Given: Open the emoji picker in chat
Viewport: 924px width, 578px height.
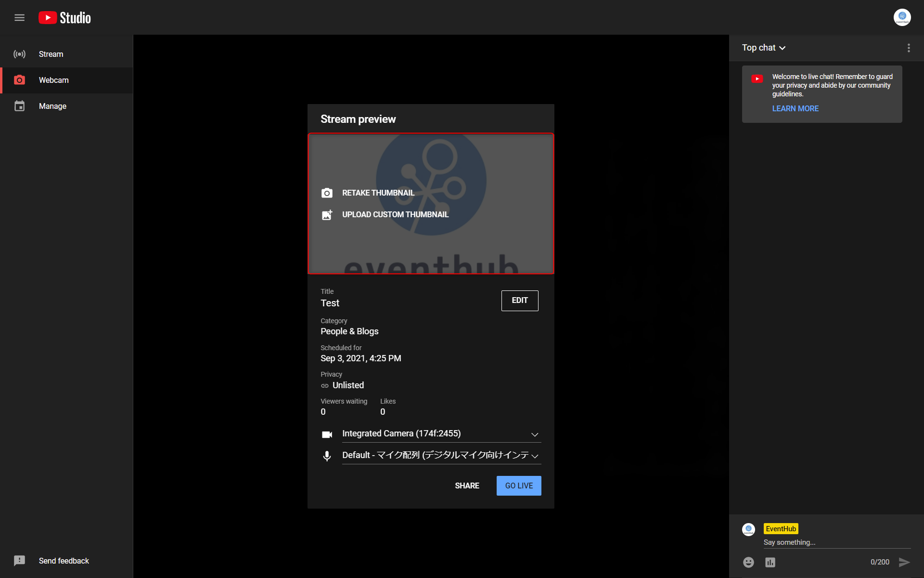Looking at the screenshot, I should pos(748,562).
